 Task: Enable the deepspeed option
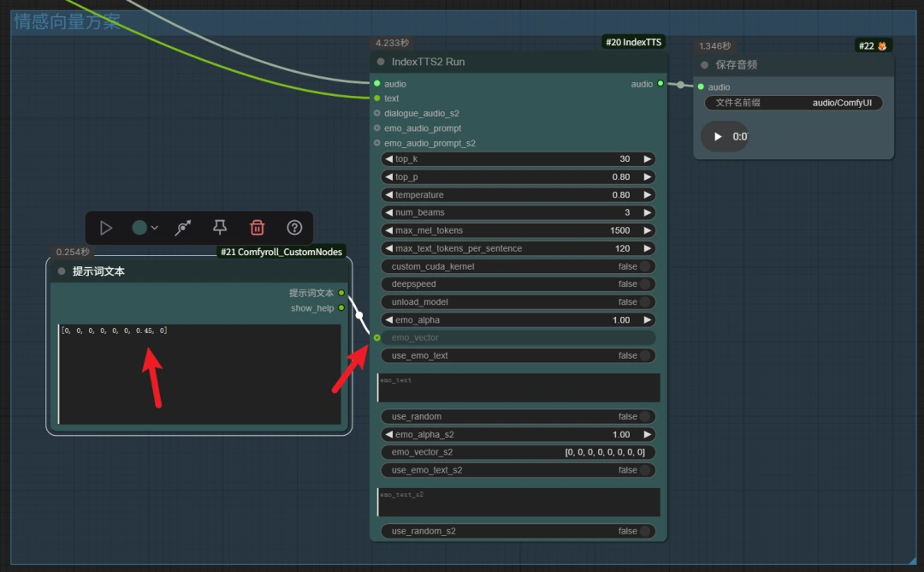[645, 284]
